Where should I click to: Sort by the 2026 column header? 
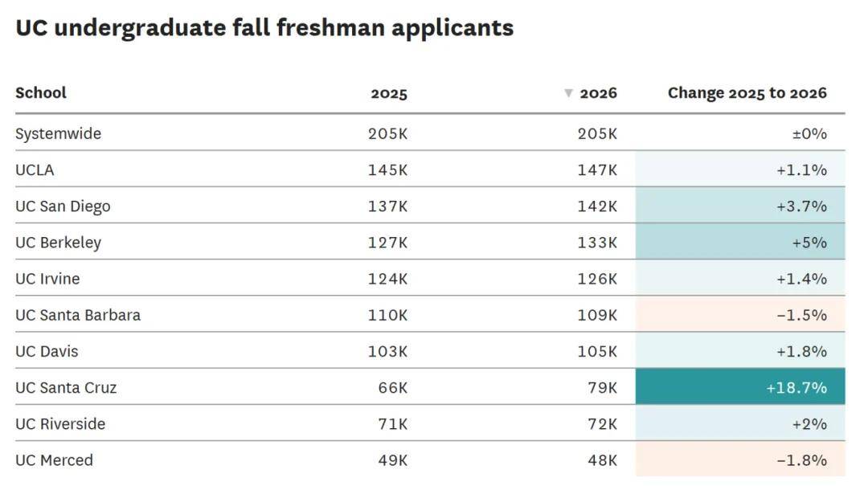[x=598, y=93]
